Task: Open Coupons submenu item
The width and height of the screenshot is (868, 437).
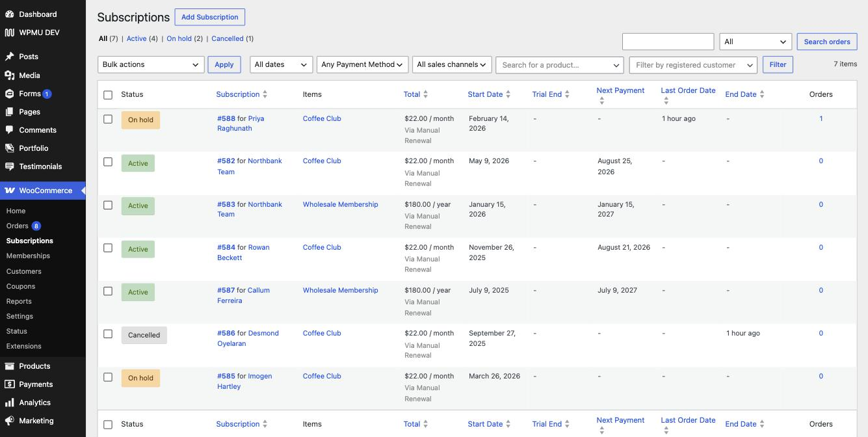Action: pos(21,286)
